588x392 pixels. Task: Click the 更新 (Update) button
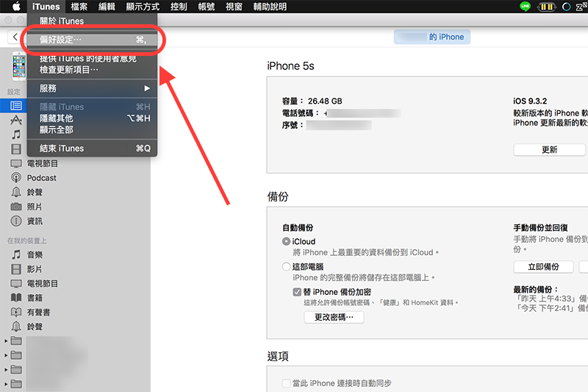pyautogui.click(x=549, y=149)
